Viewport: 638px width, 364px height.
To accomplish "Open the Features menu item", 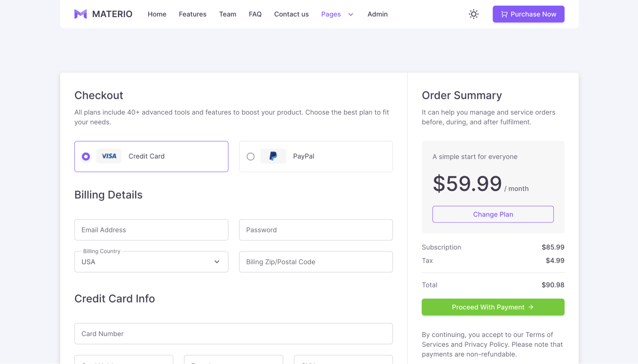I will 193,14.
